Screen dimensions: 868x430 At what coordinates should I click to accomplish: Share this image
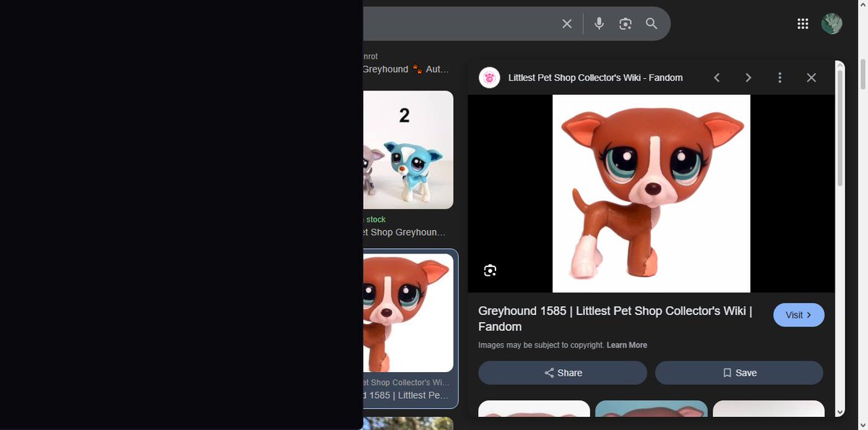563,373
